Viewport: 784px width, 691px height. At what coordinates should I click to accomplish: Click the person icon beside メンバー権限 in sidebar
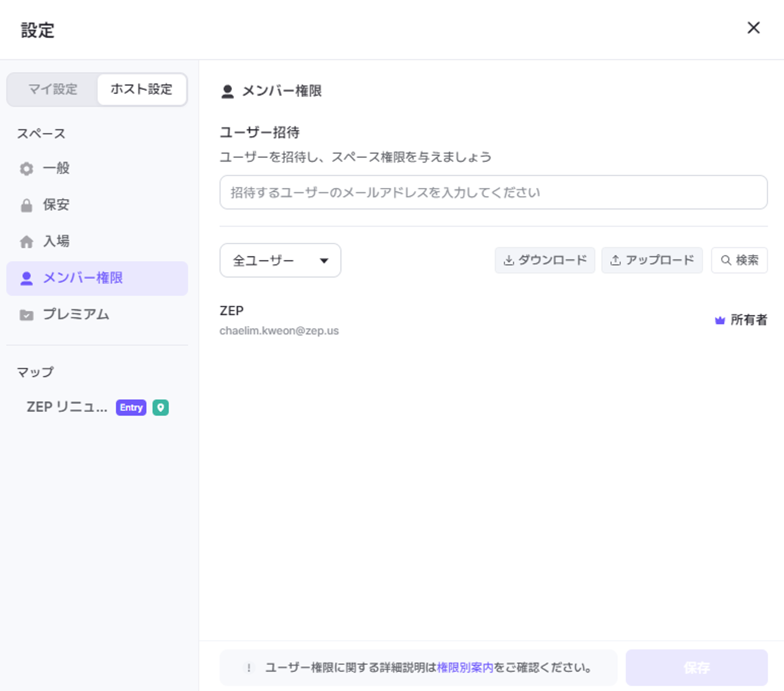click(x=26, y=278)
